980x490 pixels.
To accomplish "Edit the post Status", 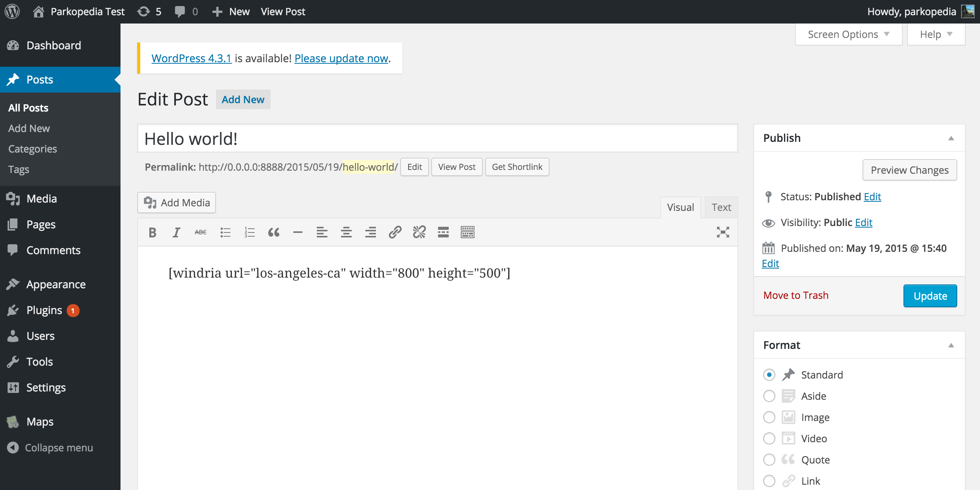I will click(872, 196).
